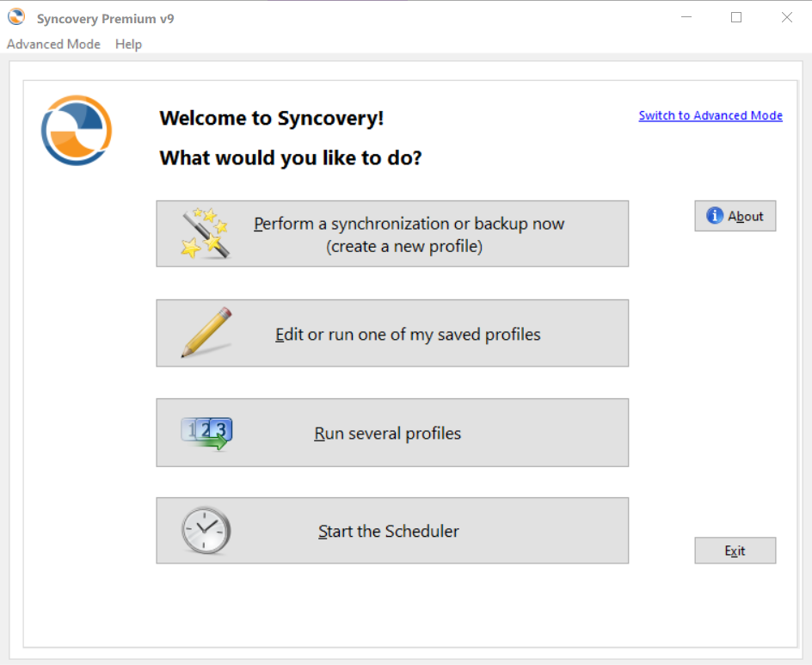Click the clock scheduler icon
The image size is (812, 665).
pyautogui.click(x=206, y=530)
